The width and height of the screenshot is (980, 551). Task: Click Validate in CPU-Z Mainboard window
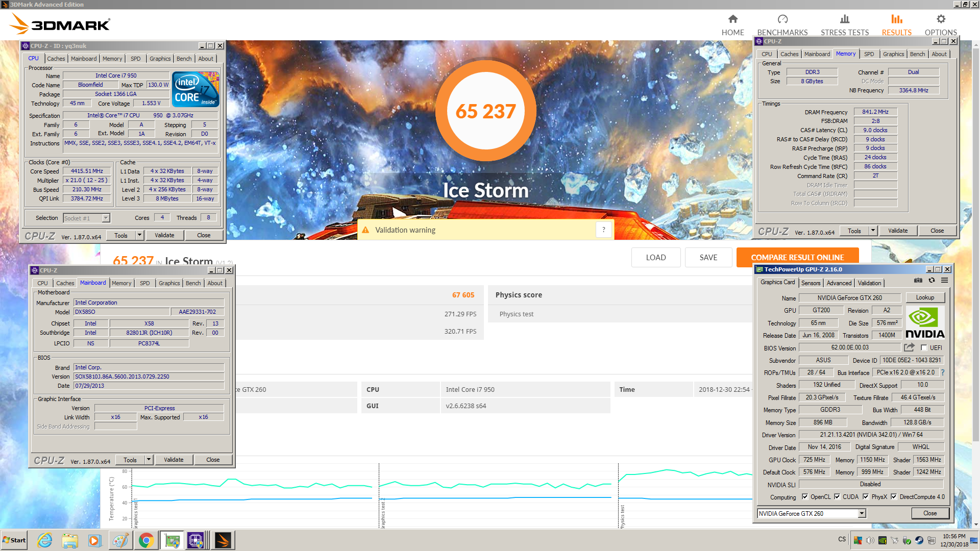tap(174, 460)
